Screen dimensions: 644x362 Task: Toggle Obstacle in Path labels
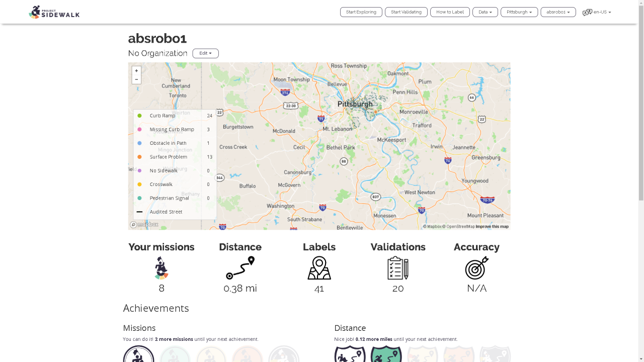175,143
